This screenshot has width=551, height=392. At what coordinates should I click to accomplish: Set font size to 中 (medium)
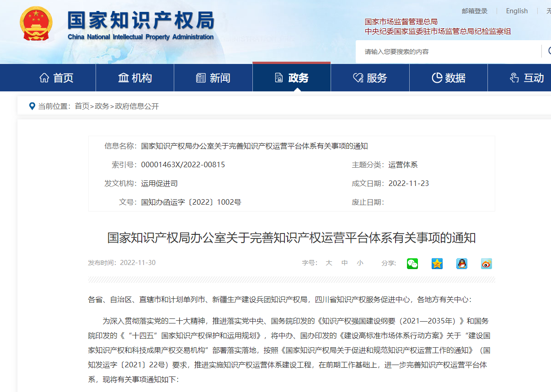[x=345, y=263]
